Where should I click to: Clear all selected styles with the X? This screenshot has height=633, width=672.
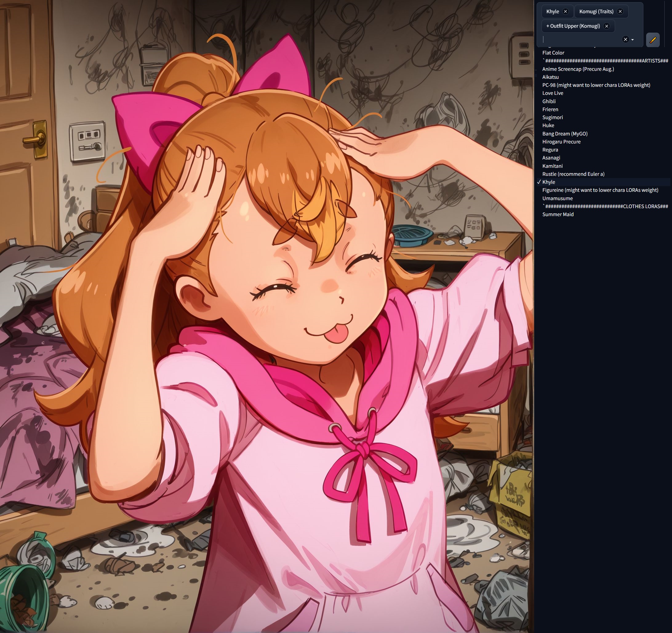point(625,40)
